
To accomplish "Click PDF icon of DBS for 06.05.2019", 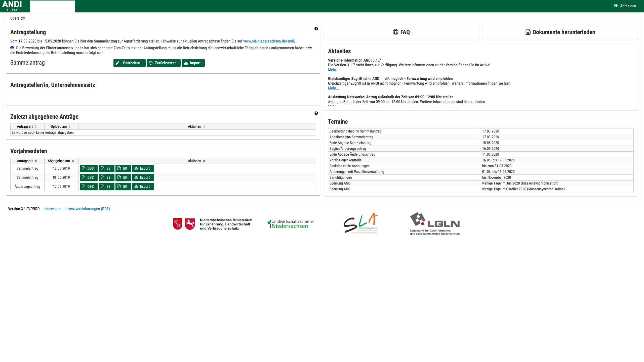I will click(84, 177).
